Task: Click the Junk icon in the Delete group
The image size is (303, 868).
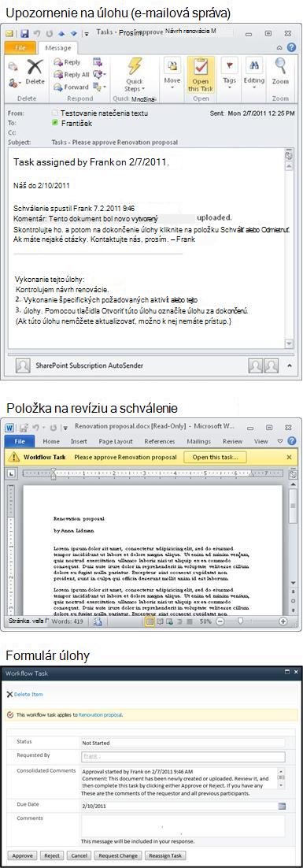Action: [x=14, y=83]
